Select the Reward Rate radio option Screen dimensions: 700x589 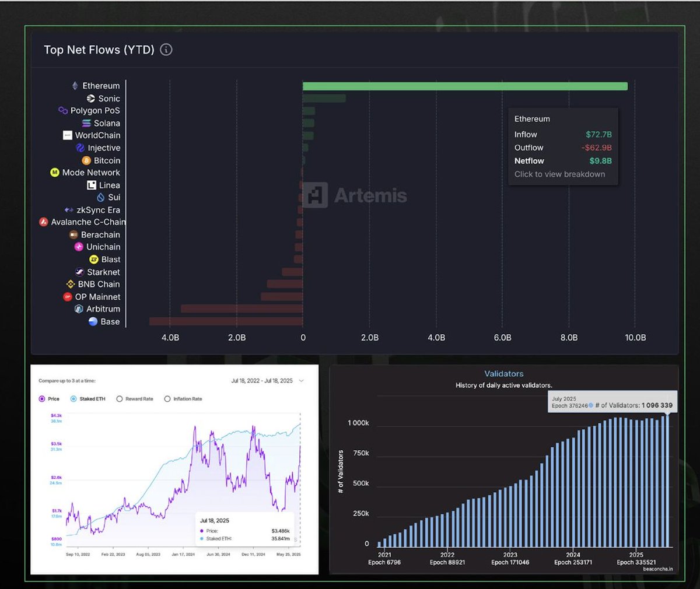pyautogui.click(x=120, y=399)
